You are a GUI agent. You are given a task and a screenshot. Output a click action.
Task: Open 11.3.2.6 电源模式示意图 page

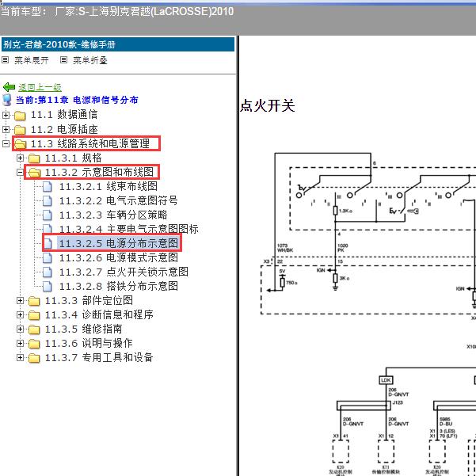[x=118, y=257]
